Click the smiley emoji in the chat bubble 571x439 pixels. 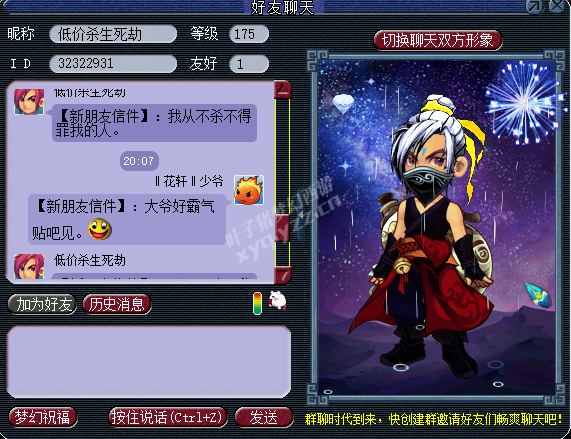pos(100,229)
